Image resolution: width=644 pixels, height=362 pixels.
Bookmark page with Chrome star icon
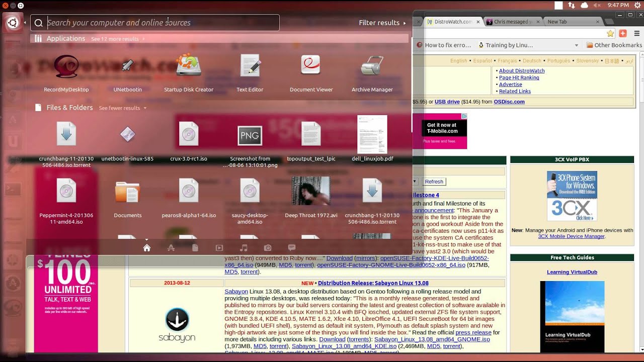pos(610,33)
